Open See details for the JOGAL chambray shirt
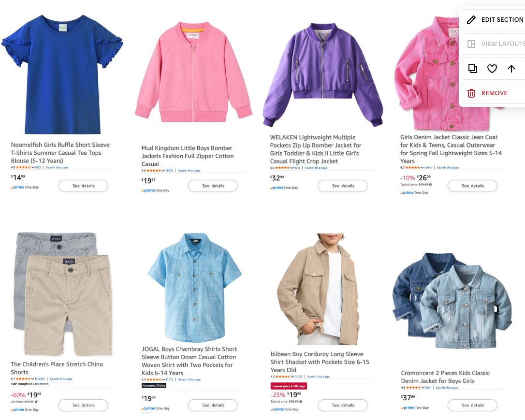Viewport: 525px width, 420px height. [213, 405]
